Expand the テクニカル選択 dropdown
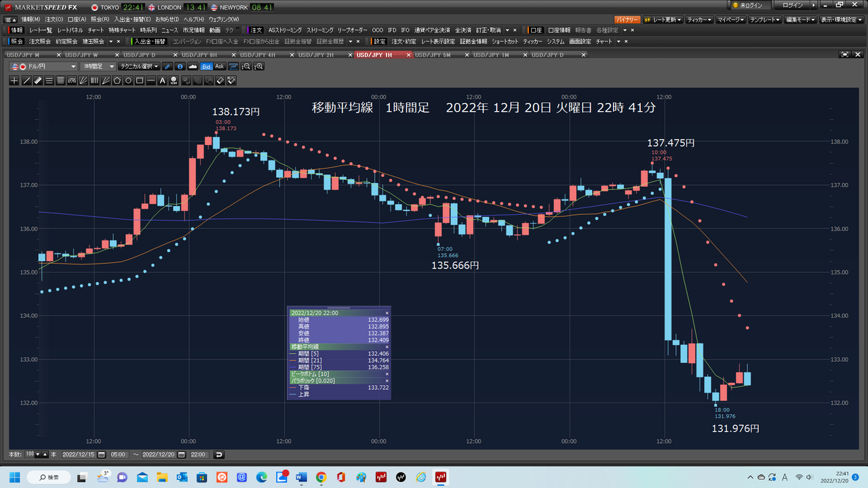The width and height of the screenshot is (868, 488). click(138, 66)
